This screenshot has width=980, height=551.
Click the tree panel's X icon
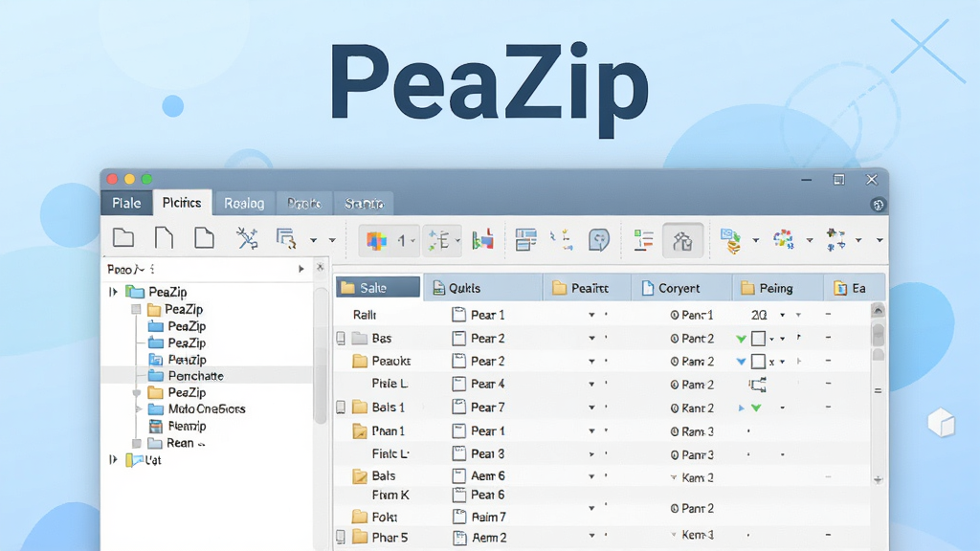(320, 268)
